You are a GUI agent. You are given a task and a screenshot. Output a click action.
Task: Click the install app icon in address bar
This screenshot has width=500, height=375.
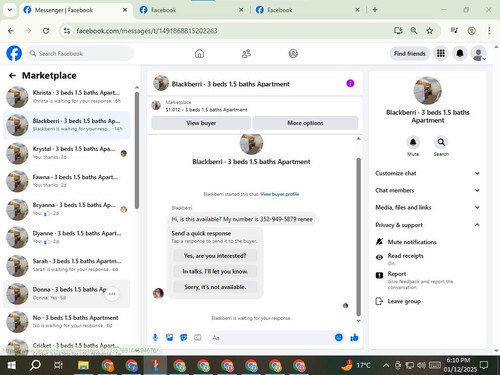coord(398,31)
